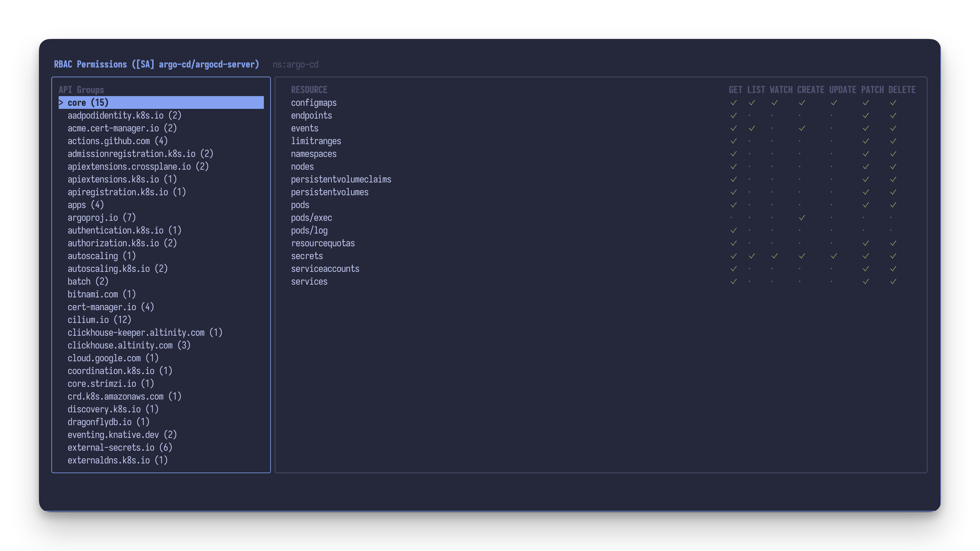Screen dimensions: 980x551
Task: Choose admissionregistration.k8s.io (2) group
Action: point(140,154)
